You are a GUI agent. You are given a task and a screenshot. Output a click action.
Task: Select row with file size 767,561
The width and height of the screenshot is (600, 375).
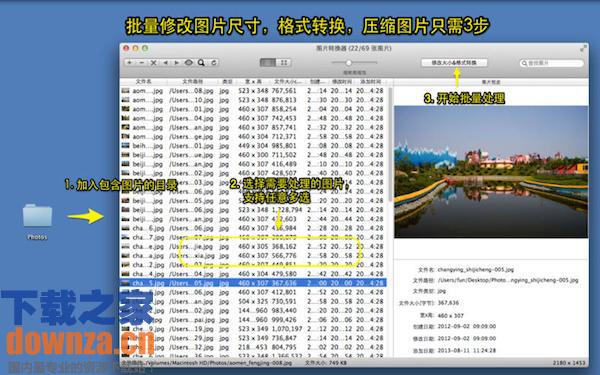tap(253, 91)
